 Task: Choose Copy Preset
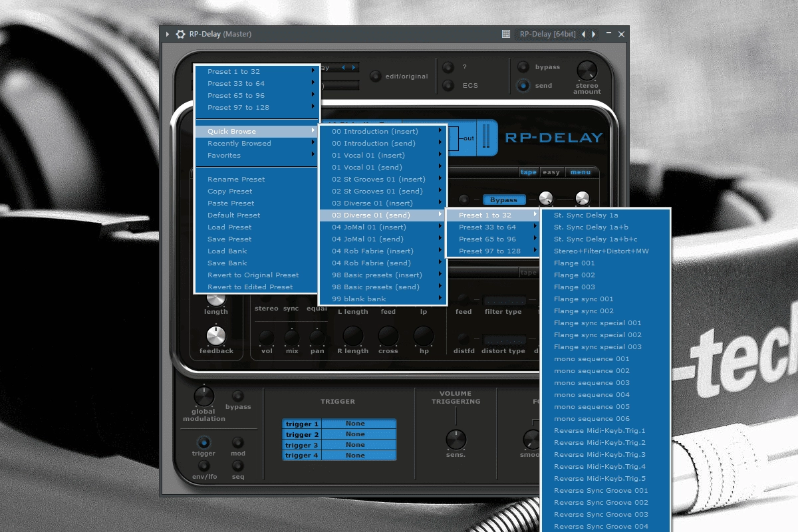257,191
